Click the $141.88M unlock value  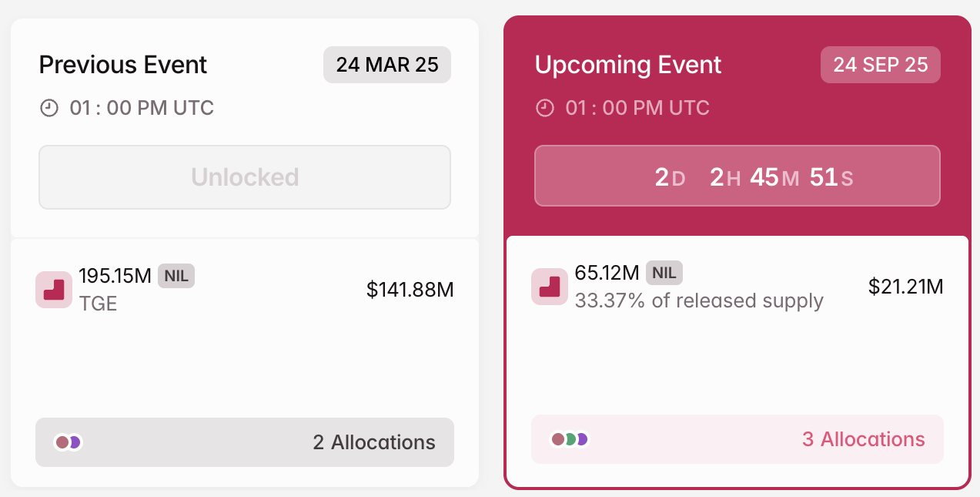[410, 290]
